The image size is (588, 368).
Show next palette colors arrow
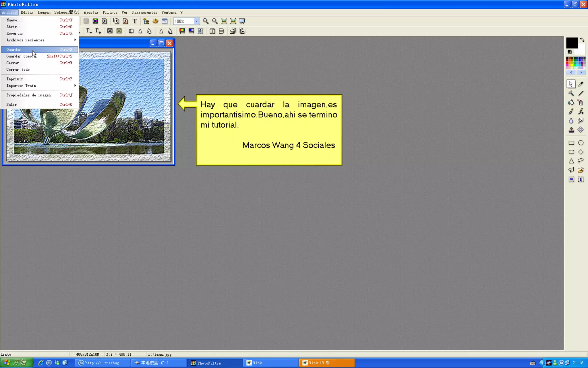coord(581,72)
